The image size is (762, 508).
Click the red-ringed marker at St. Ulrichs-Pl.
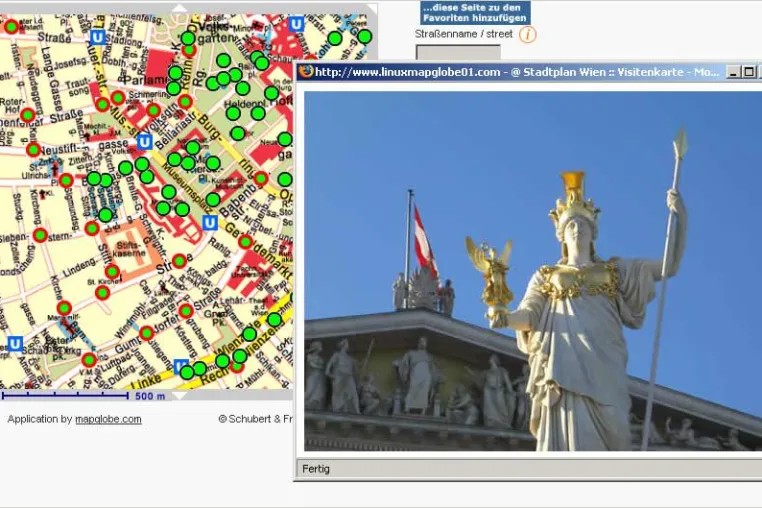click(66, 181)
